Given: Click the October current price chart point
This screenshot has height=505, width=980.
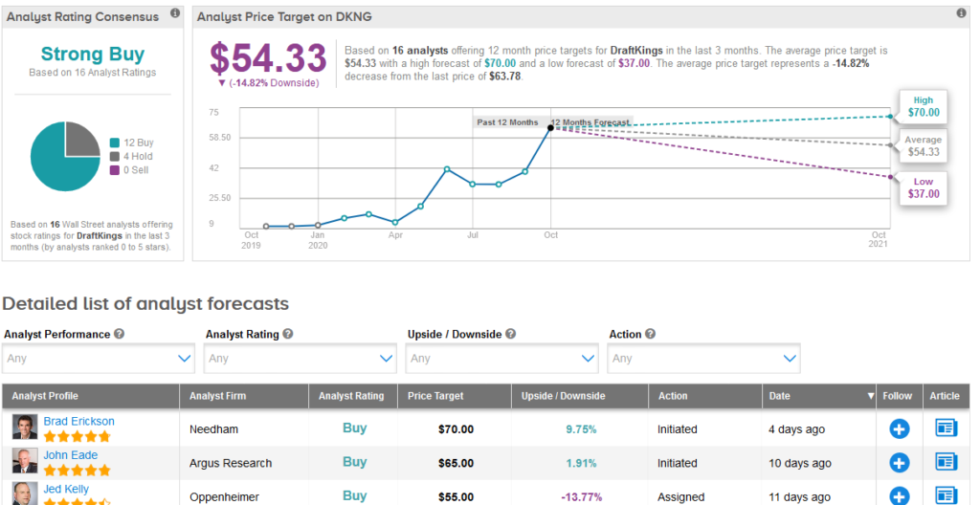Looking at the screenshot, I should 550,127.
